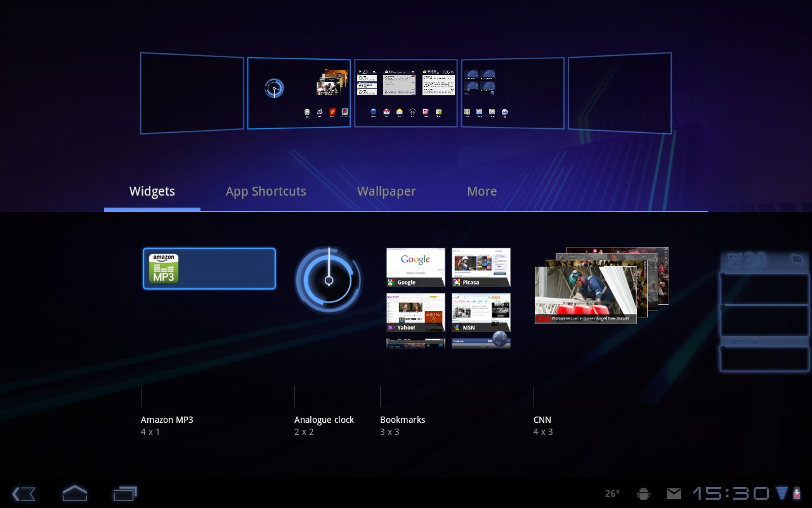812x508 pixels.
Task: Switch to the App Shortcuts tab
Action: 266,191
